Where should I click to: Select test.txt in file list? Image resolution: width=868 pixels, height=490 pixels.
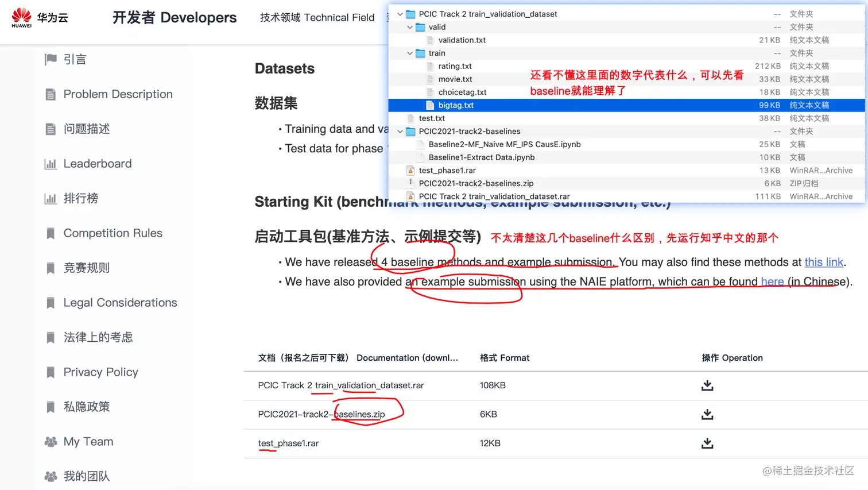click(x=432, y=118)
